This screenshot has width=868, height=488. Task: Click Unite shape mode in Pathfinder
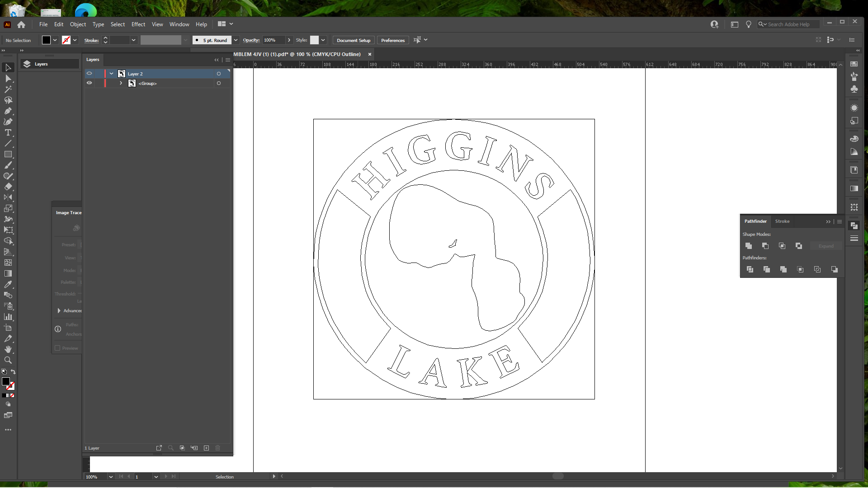point(749,246)
